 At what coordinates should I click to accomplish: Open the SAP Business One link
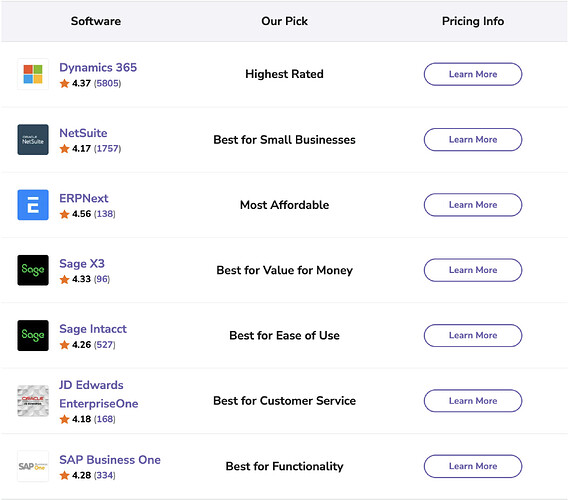tap(110, 459)
